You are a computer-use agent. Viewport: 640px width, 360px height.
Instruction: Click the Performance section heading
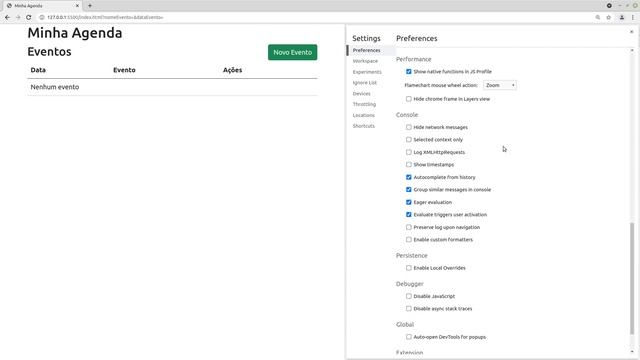413,59
